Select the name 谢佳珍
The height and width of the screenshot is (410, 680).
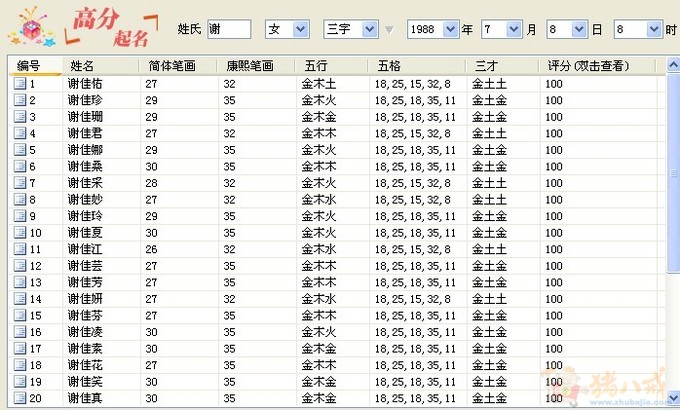pyautogui.click(x=85, y=100)
